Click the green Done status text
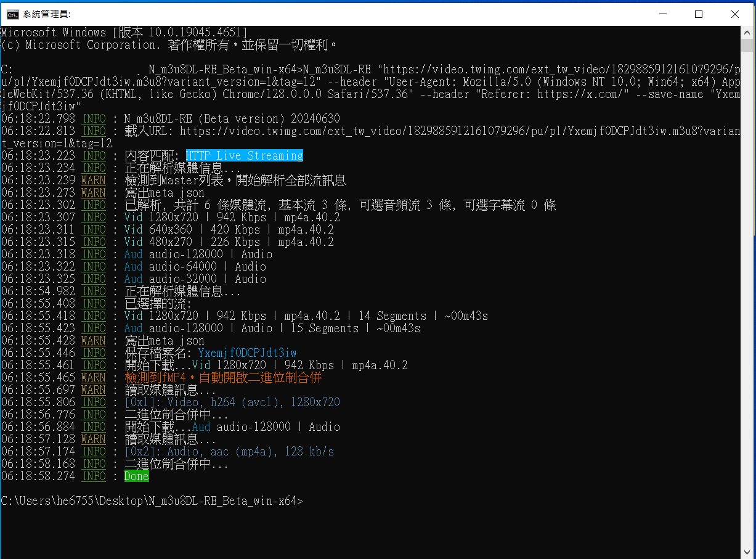756x559 pixels. click(136, 476)
